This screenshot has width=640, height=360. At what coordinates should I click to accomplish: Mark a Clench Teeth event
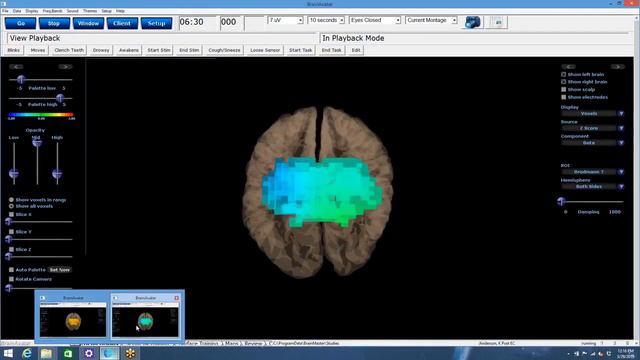69,50
